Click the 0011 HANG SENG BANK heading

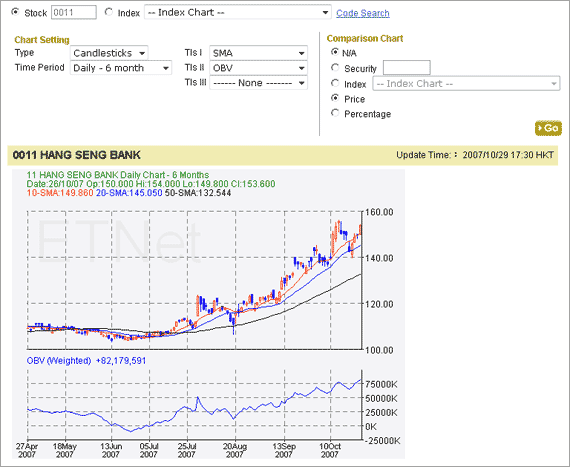pos(76,155)
